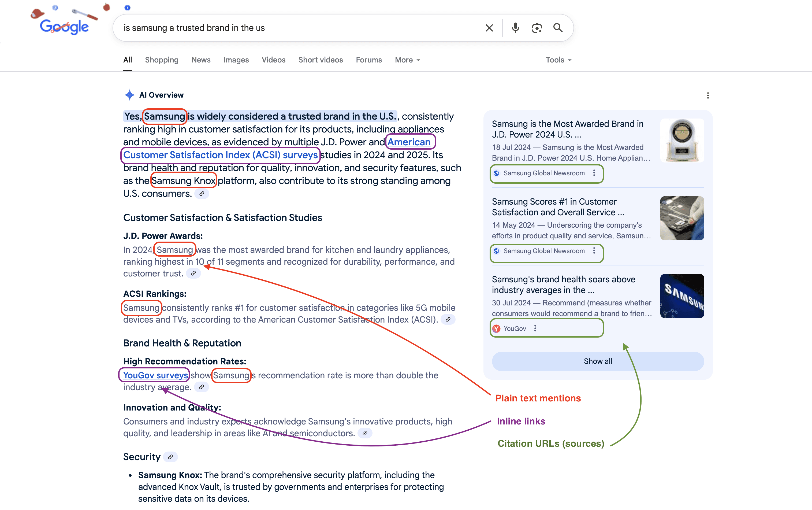812x510 pixels.
Task: Click the 'High Recommendation Rates:' subheading
Action: 184,362
